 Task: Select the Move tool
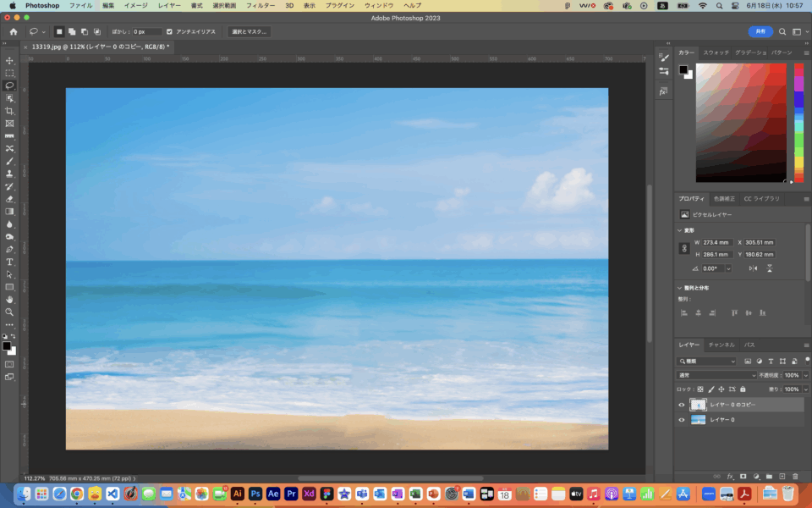coord(9,61)
